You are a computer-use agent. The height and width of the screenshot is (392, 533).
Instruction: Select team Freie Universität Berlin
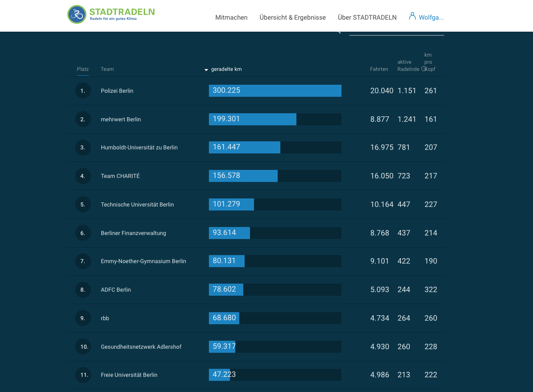pyautogui.click(x=129, y=375)
